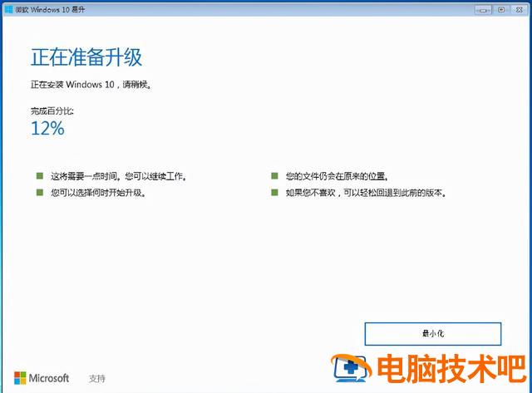This screenshot has width=532, height=393.
Task: Minimize the window from title bar
Action: (x=483, y=10)
